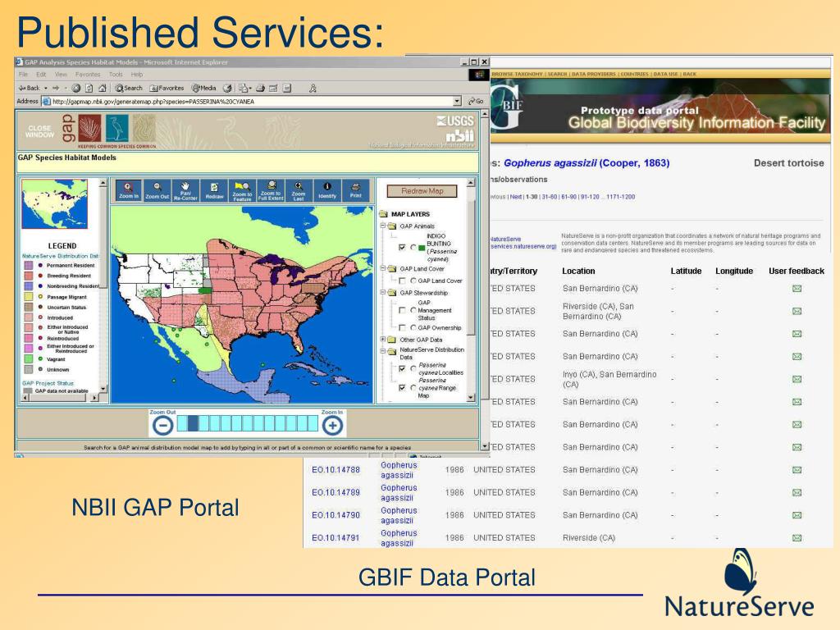This screenshot has height=630, width=840.
Task: Click the IE Refresh page icon
Action: 89,88
